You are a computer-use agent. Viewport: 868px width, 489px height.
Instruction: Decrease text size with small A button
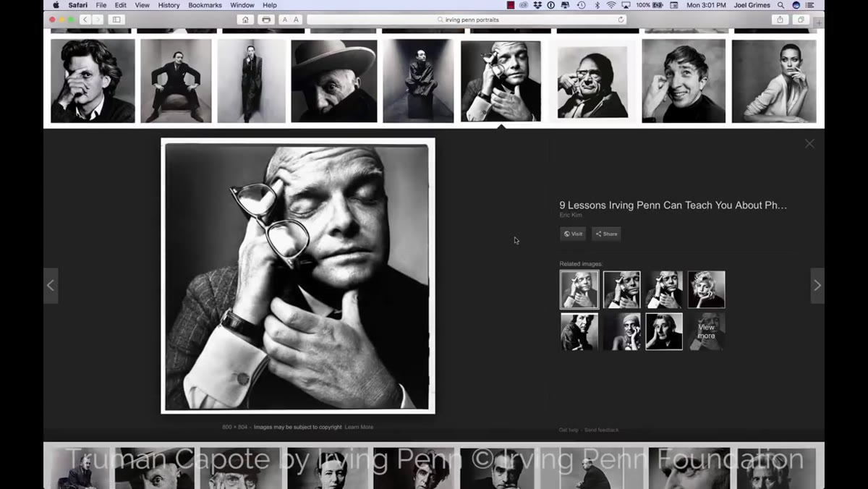point(284,20)
